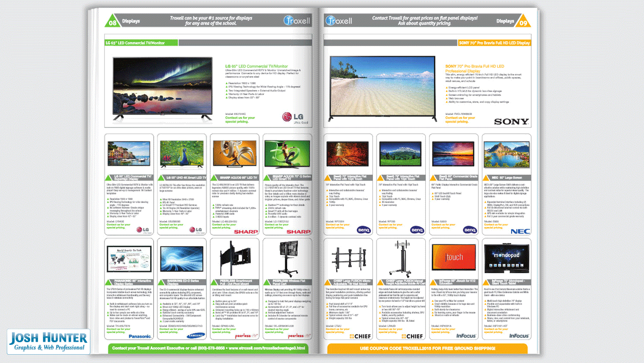Click BenQ logo on the 79" Interactive Flat Panel card
644x363 pixels.
417,229
